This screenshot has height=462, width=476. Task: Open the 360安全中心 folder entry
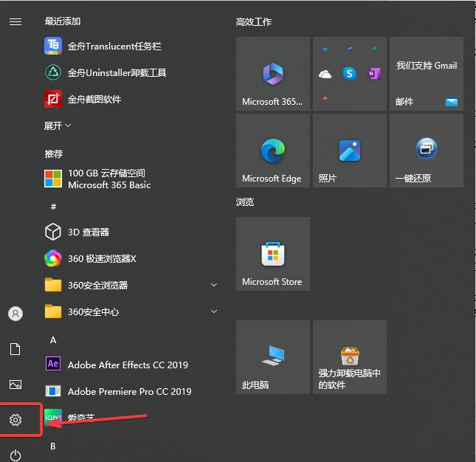tap(131, 311)
